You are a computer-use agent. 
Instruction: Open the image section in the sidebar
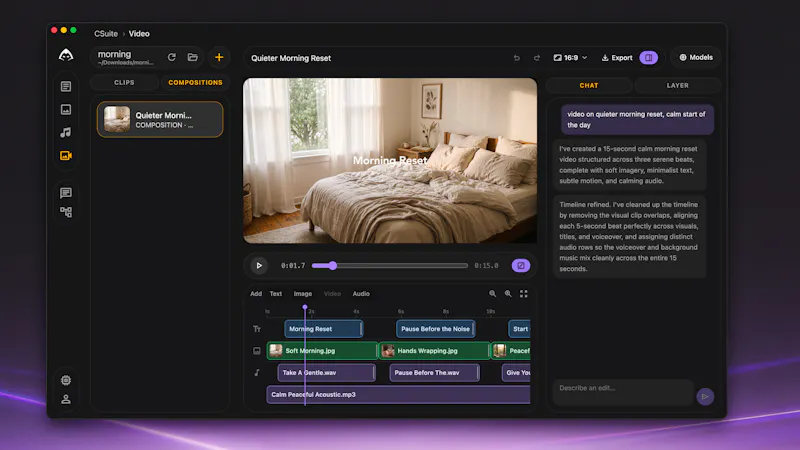66,109
